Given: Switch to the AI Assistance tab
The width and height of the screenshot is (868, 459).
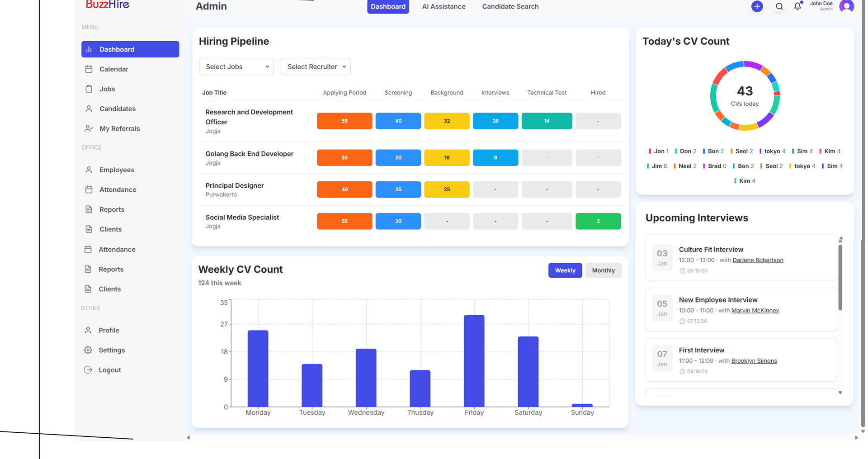Looking at the screenshot, I should (443, 6).
